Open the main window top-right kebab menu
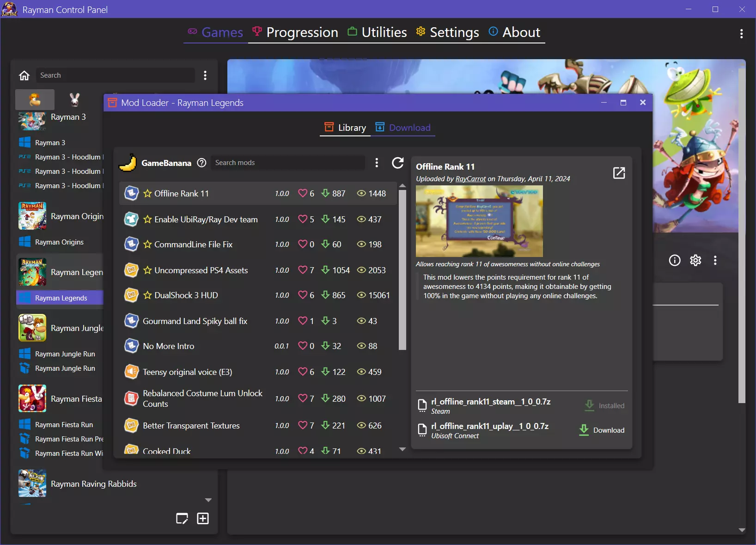The height and width of the screenshot is (545, 756). pos(741,33)
